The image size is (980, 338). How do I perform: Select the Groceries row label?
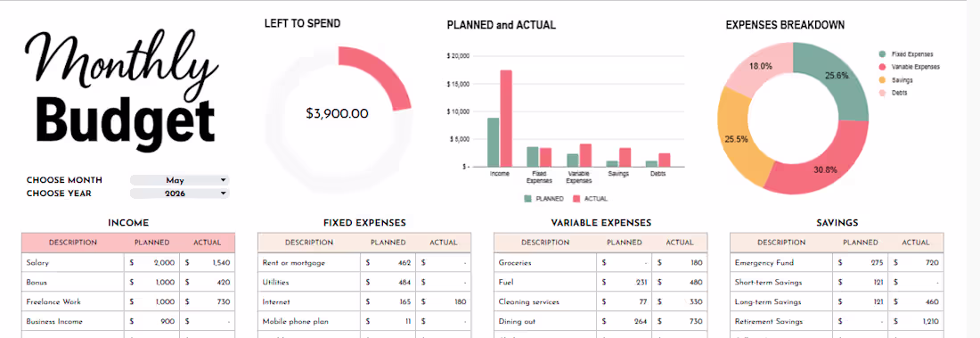pyautogui.click(x=515, y=263)
